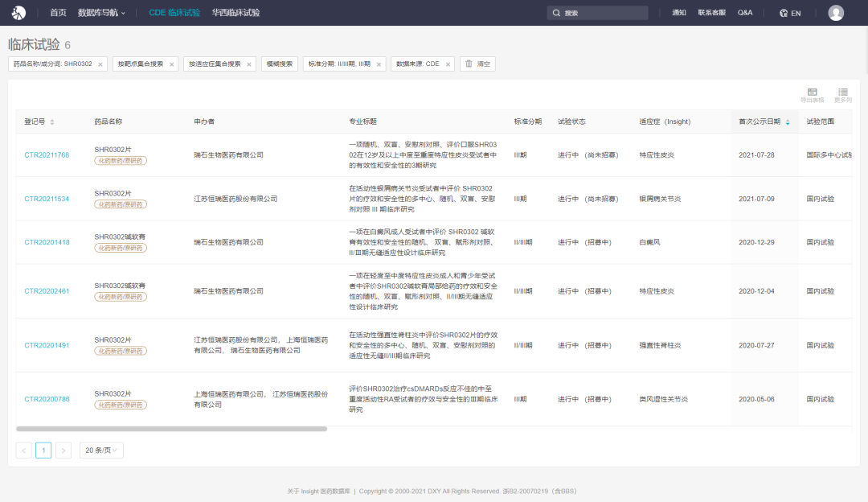Open the 首页 home page

[x=58, y=13]
